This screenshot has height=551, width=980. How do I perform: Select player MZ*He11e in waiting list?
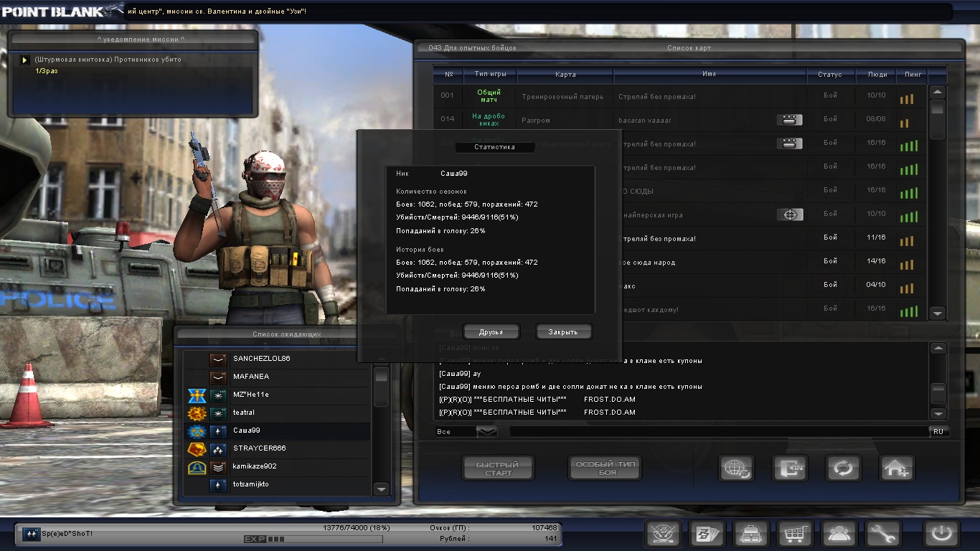pos(278,395)
